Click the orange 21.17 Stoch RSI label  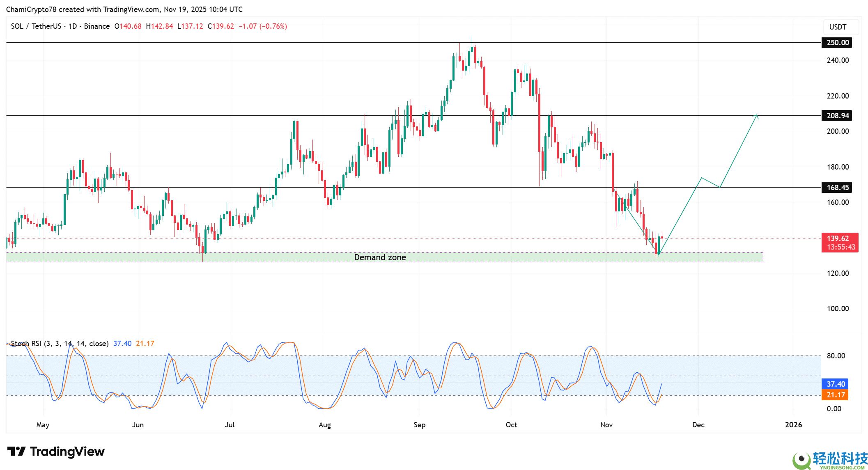point(836,395)
